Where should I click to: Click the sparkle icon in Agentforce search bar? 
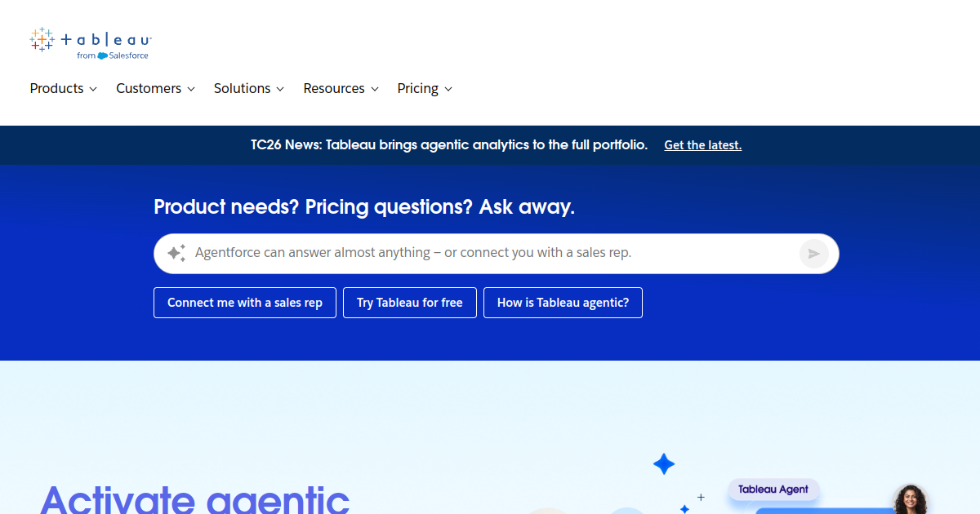click(176, 253)
